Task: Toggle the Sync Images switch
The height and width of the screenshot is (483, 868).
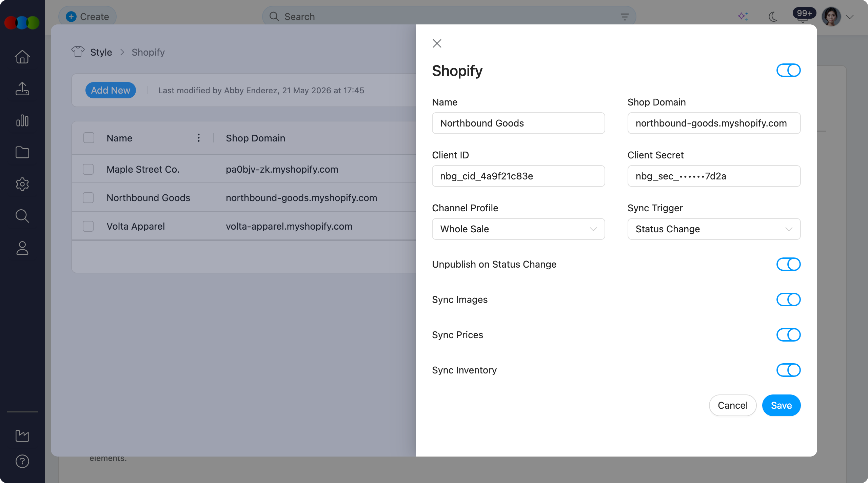Action: click(789, 300)
